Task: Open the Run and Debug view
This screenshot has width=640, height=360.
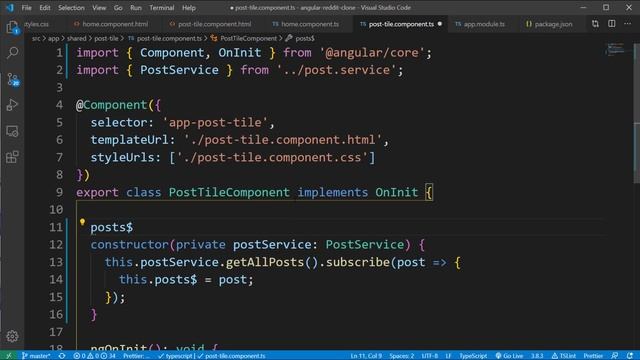Action: tap(12, 105)
